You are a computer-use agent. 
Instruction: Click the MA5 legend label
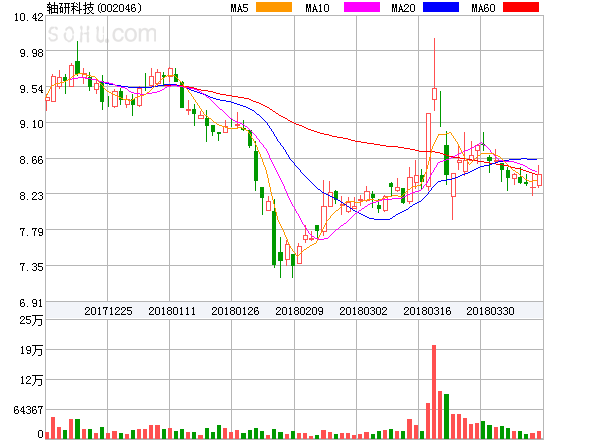click(240, 8)
